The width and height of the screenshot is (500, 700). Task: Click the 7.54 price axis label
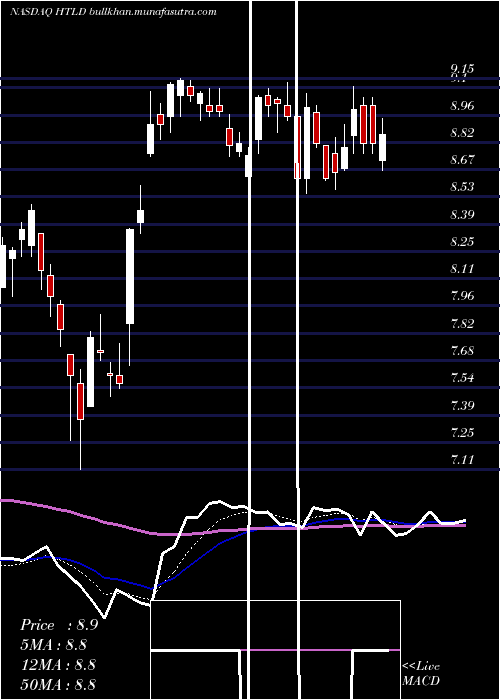pyautogui.click(x=462, y=378)
